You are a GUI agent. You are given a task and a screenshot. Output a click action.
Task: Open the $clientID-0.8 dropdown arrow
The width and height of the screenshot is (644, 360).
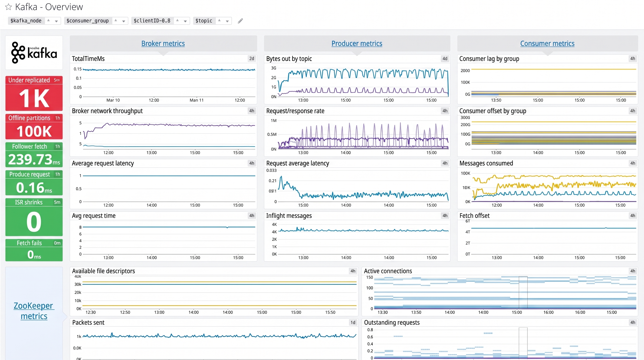185,21
